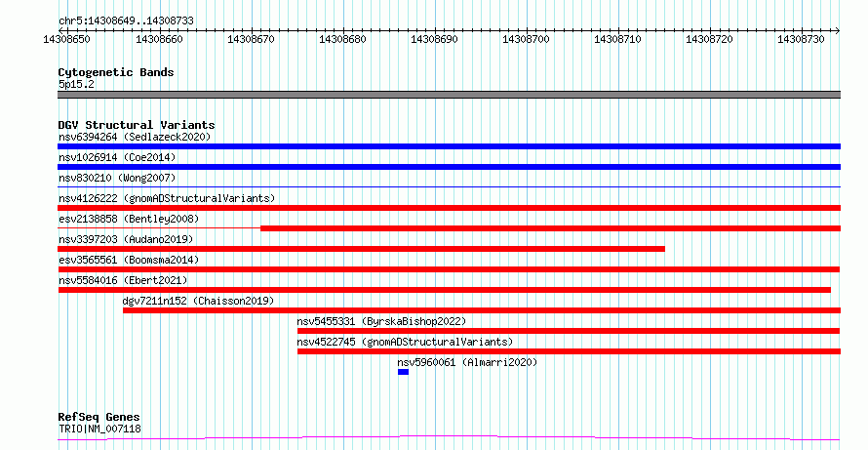Open variant dgv7211n152 (Chaisson2019) label
This screenshot has height=450, width=868.
click(198, 301)
